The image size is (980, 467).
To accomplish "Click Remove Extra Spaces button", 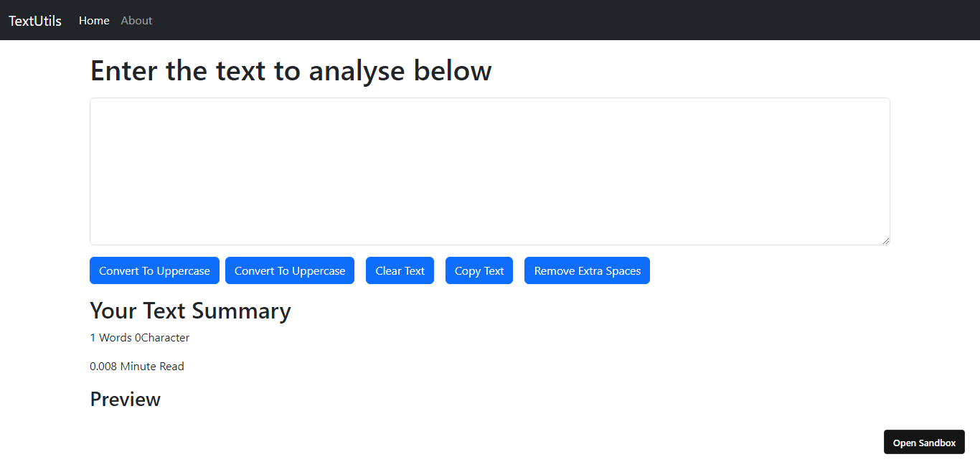I will click(587, 270).
